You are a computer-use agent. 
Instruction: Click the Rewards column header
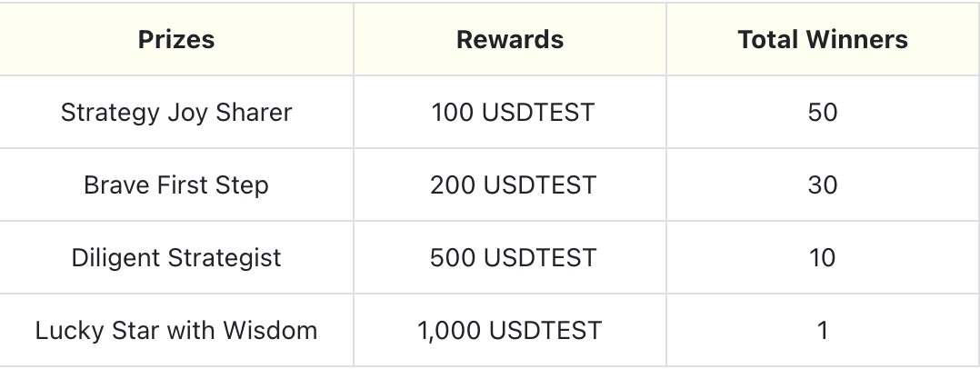pos(510,40)
